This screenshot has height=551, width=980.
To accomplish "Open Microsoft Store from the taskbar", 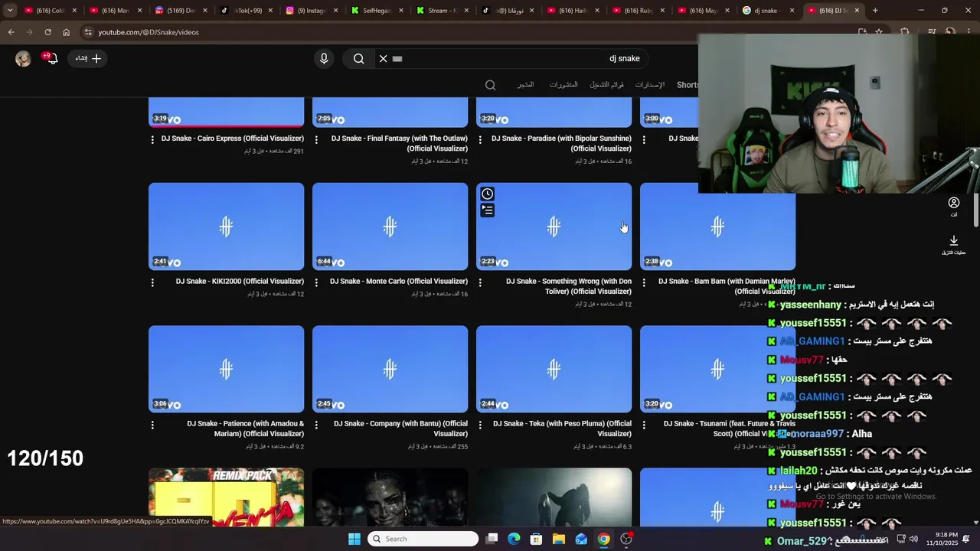I will coord(536,539).
